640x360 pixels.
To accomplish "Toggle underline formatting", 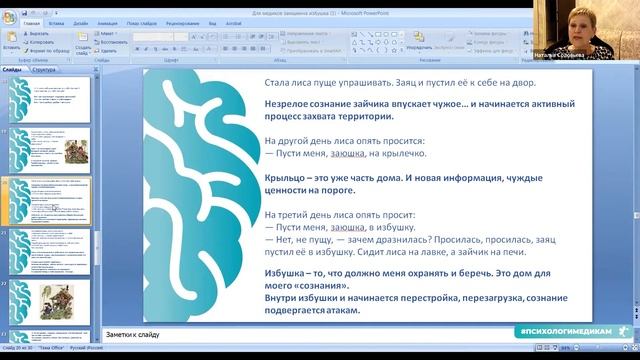I will pyautogui.click(x=156, y=49).
